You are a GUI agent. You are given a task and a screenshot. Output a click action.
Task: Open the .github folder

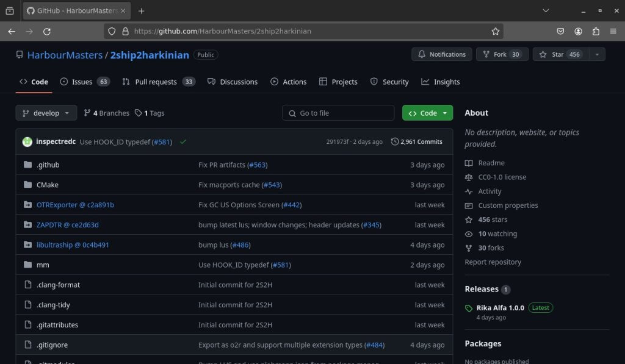point(48,165)
